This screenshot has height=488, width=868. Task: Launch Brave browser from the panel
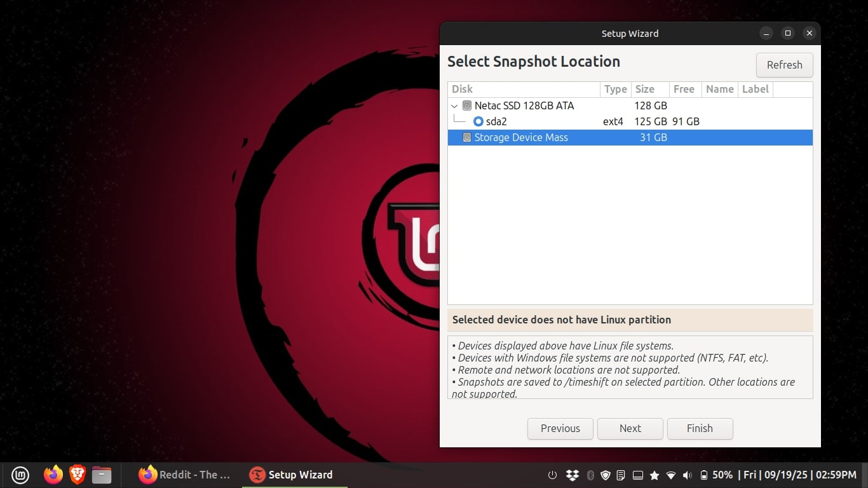pos(78,475)
